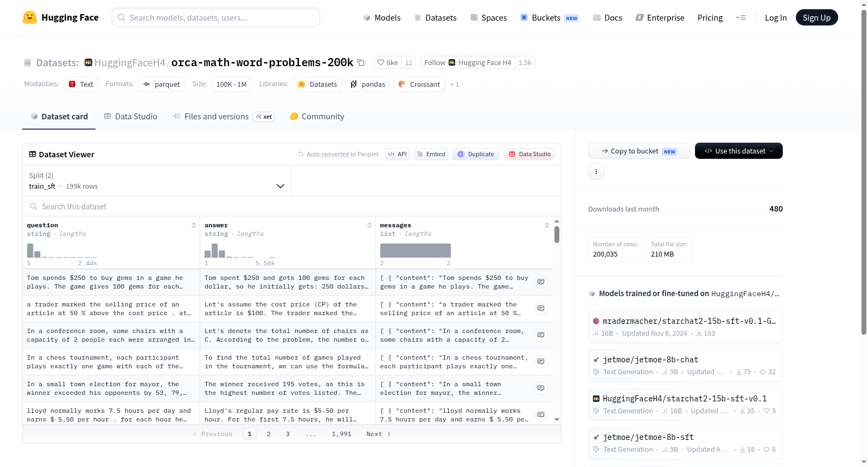This screenshot has height=467, width=868.
Task: Open message preview for trader marked row
Action: coord(541,309)
